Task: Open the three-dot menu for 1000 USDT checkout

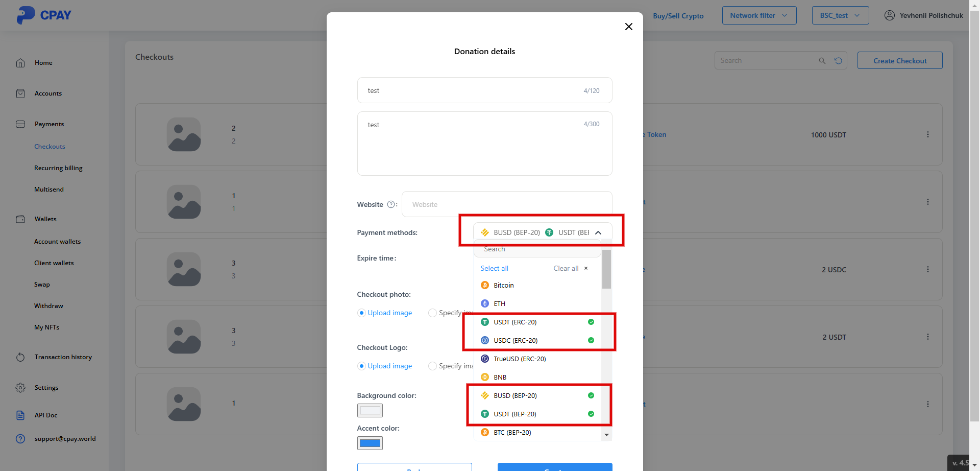Action: [927, 134]
